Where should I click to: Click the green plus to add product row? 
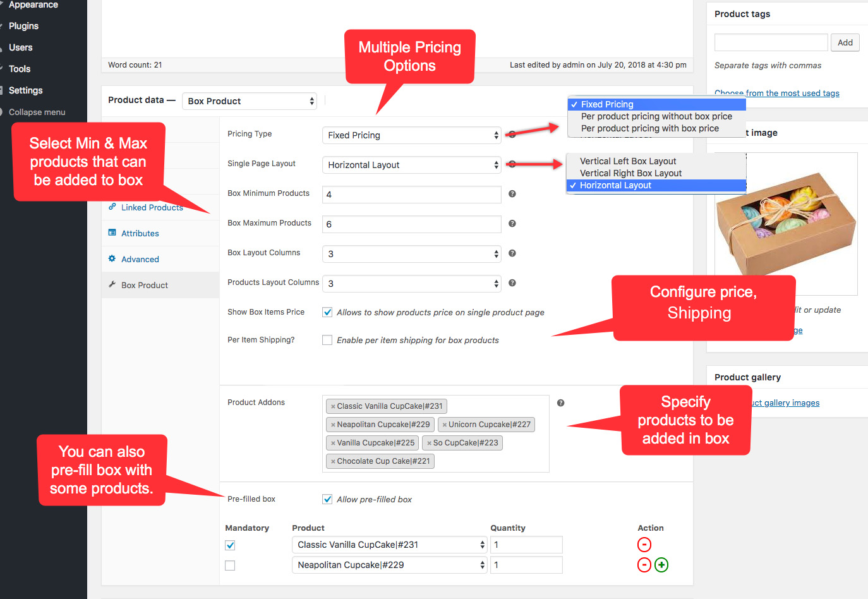[x=661, y=565]
